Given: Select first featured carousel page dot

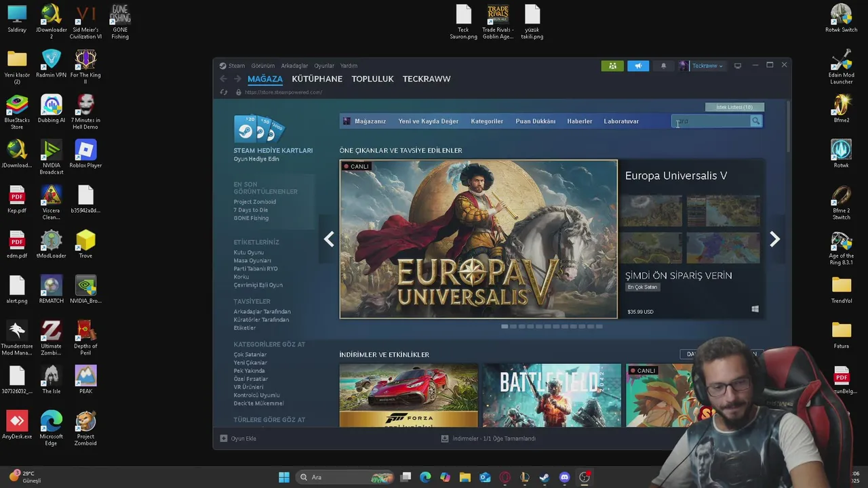Looking at the screenshot, I should point(505,327).
